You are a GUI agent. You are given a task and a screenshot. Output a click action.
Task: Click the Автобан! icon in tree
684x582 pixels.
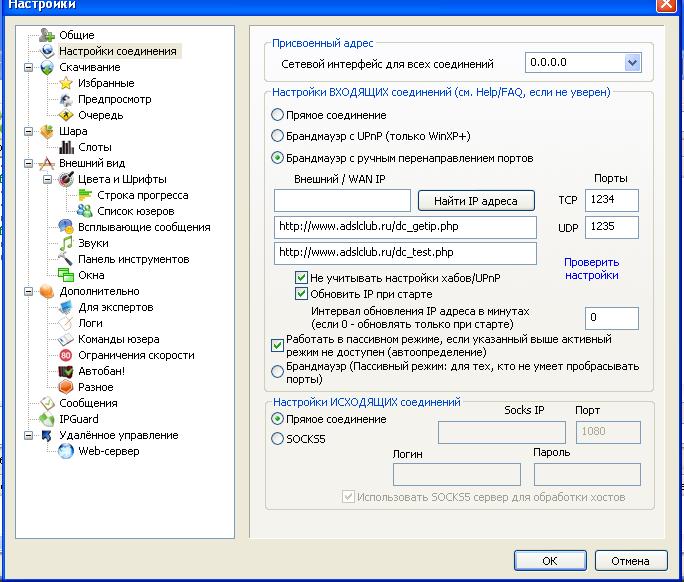tap(66, 371)
